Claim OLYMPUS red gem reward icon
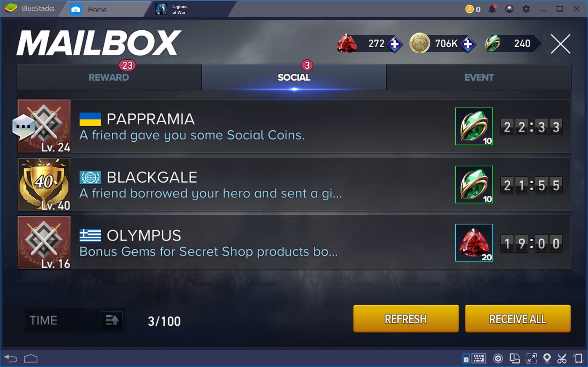This screenshot has width=588, height=367. pyautogui.click(x=474, y=243)
